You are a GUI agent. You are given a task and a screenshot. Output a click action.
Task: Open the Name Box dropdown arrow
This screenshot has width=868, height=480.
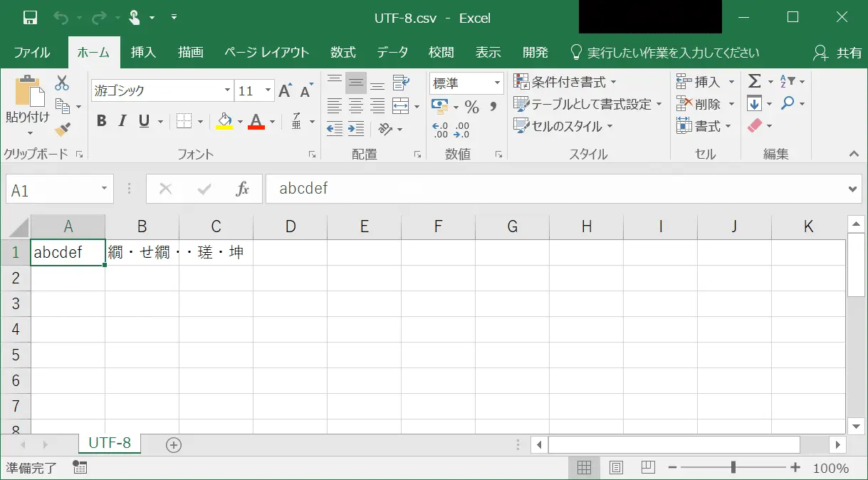[x=104, y=189]
